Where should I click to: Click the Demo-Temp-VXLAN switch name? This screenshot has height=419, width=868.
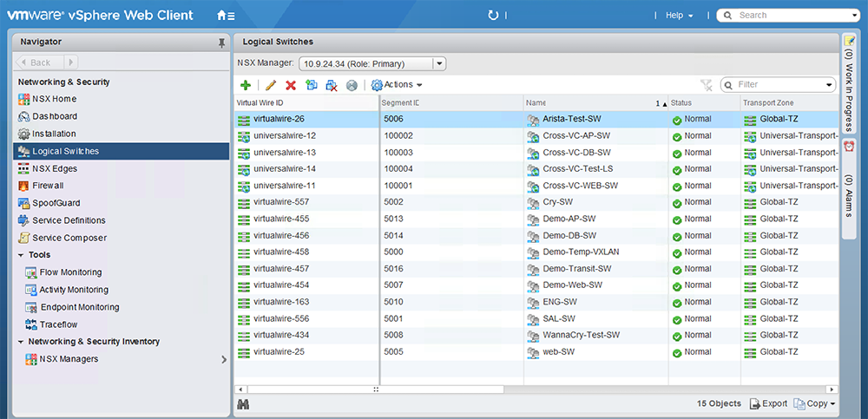pyautogui.click(x=582, y=252)
